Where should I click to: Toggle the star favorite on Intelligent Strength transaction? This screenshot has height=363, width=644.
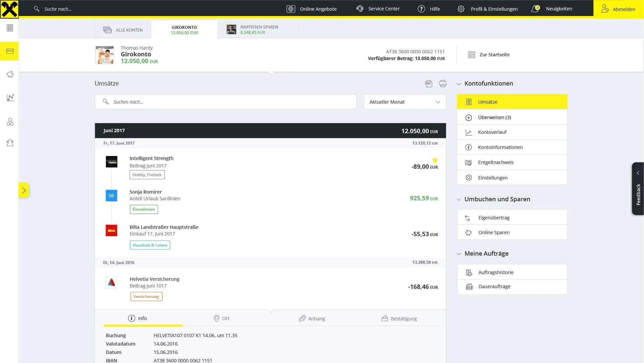[x=435, y=160]
